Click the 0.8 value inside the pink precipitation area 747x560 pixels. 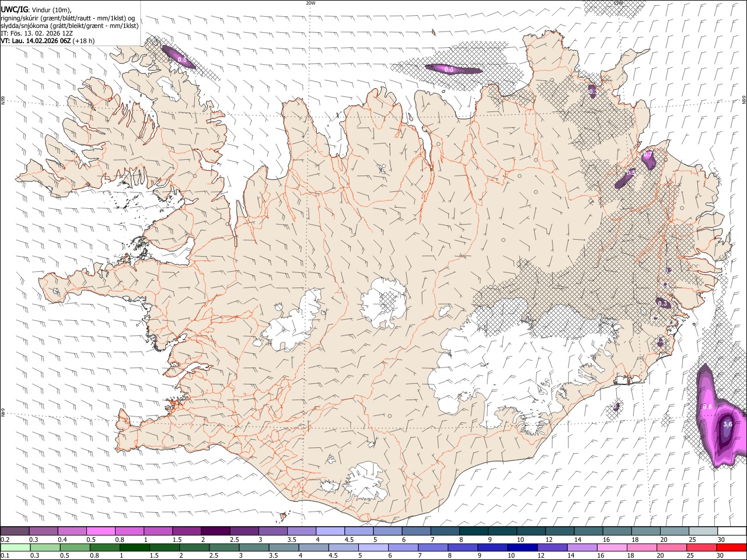[x=707, y=407]
